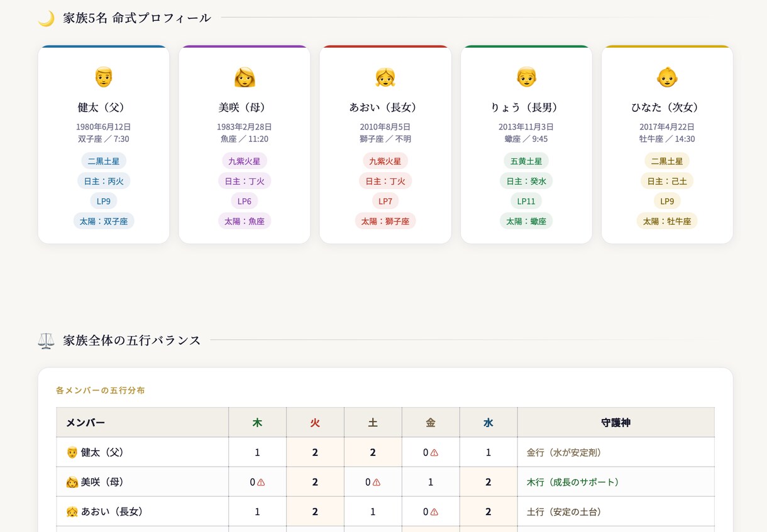Click 健太 face icon in table row
The image size is (767, 532).
pyautogui.click(x=72, y=452)
